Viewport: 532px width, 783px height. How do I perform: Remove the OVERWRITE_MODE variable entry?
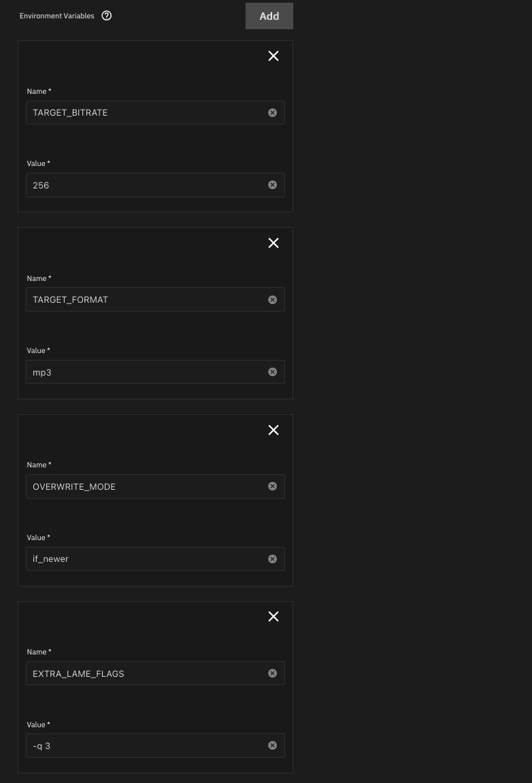point(273,430)
